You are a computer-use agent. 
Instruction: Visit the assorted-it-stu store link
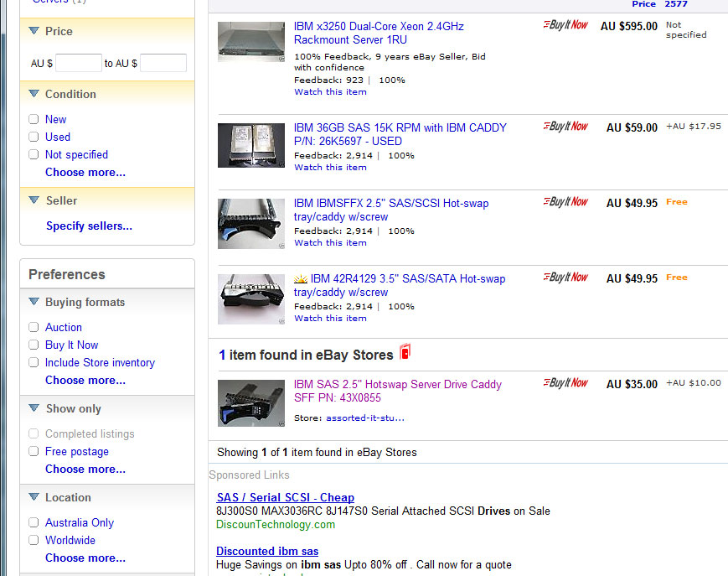365,418
